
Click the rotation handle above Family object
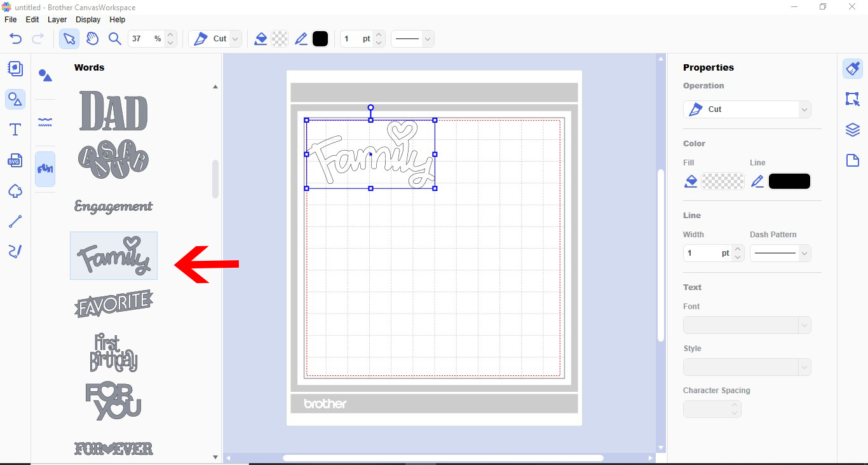click(371, 108)
